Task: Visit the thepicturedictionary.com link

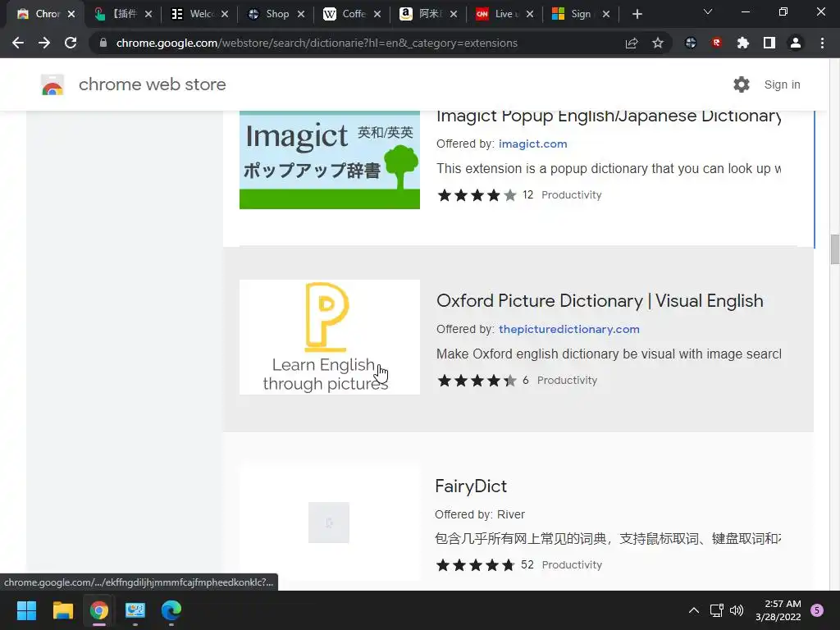Action: (569, 329)
